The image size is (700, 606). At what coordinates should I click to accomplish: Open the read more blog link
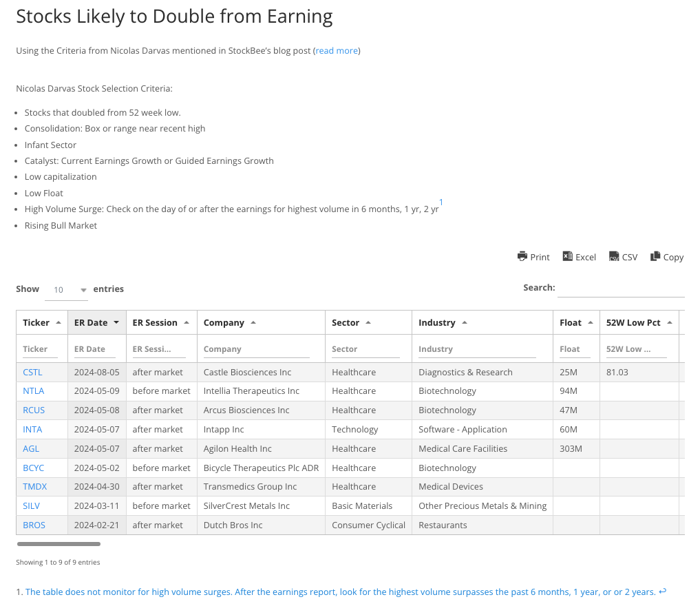[336, 50]
